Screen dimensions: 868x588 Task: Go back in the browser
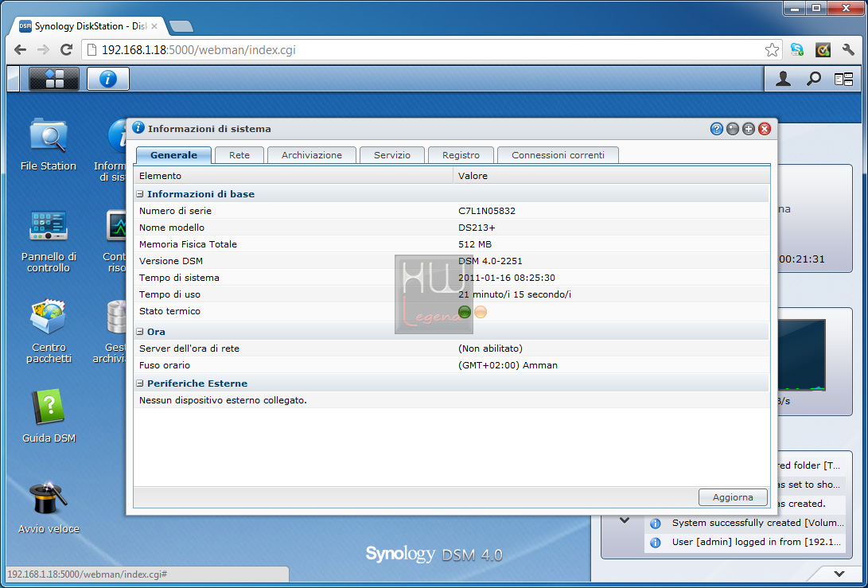coord(20,50)
